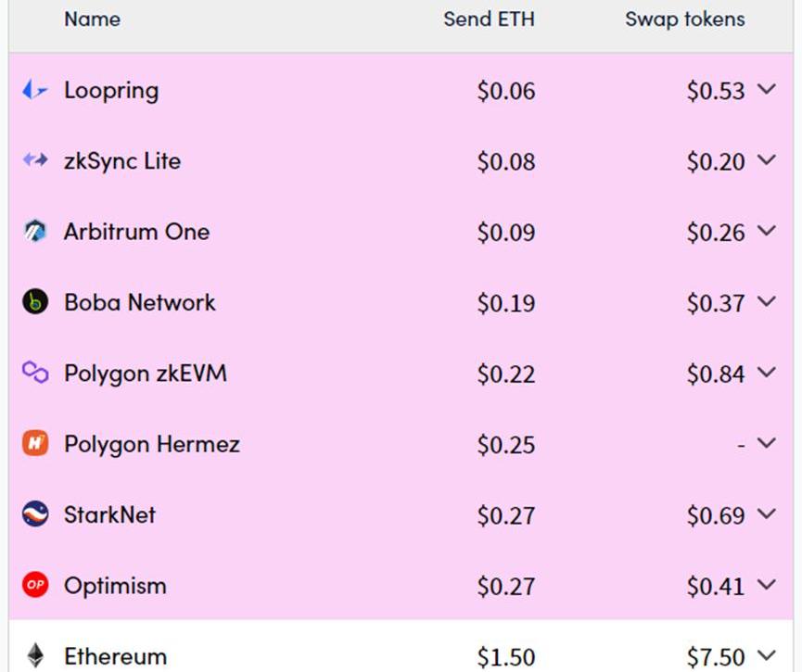Expand the Ethereum row chevron
802x672 pixels.
click(x=766, y=655)
